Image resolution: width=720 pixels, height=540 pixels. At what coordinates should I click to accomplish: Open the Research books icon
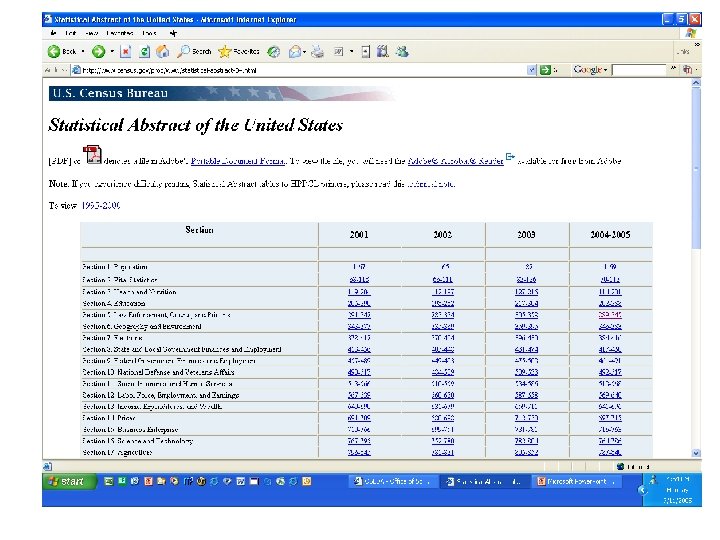click(x=382, y=51)
